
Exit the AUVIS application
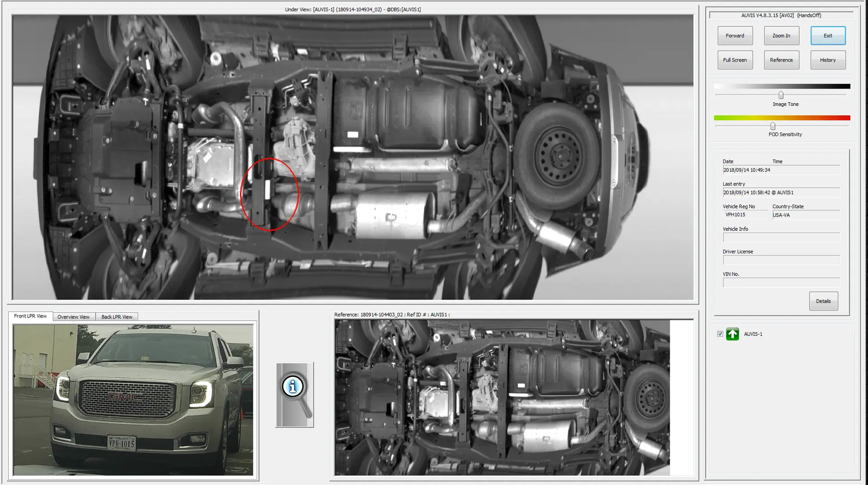click(827, 36)
